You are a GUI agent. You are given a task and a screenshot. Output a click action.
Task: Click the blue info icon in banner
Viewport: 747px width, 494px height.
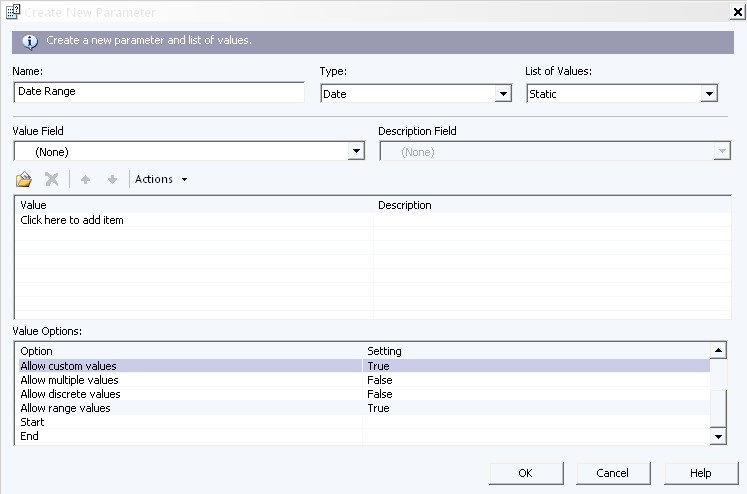click(30, 42)
